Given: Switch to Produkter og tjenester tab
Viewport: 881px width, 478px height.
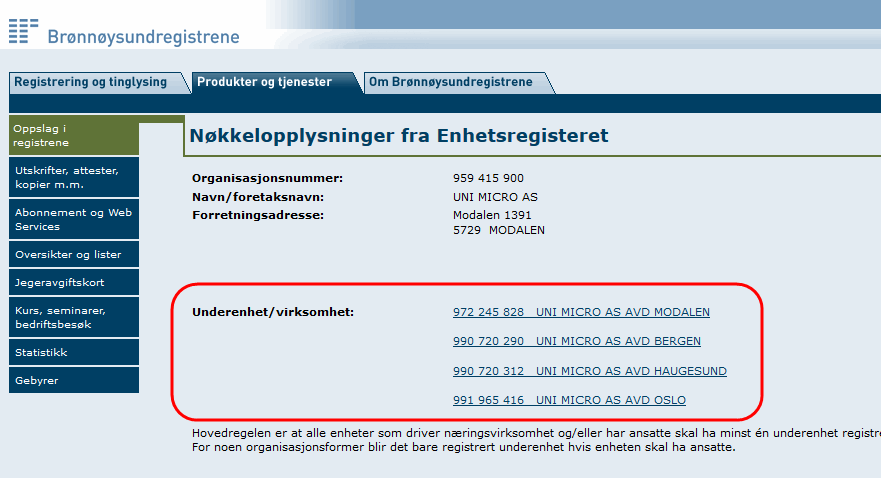Looking at the screenshot, I should pos(264,82).
